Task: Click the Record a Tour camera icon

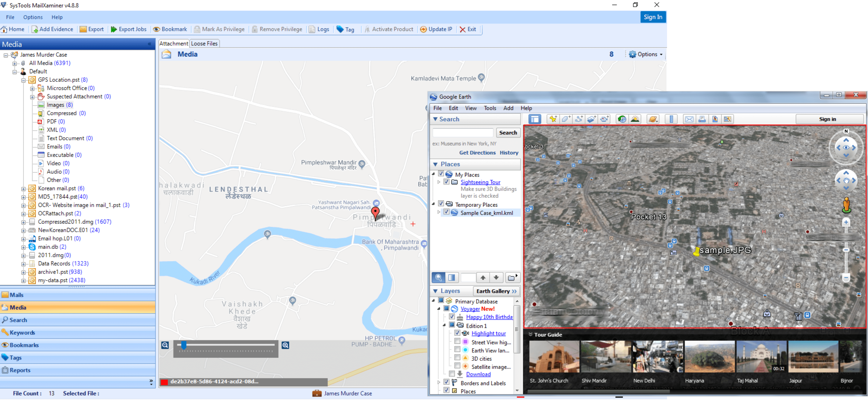Action: coord(604,119)
